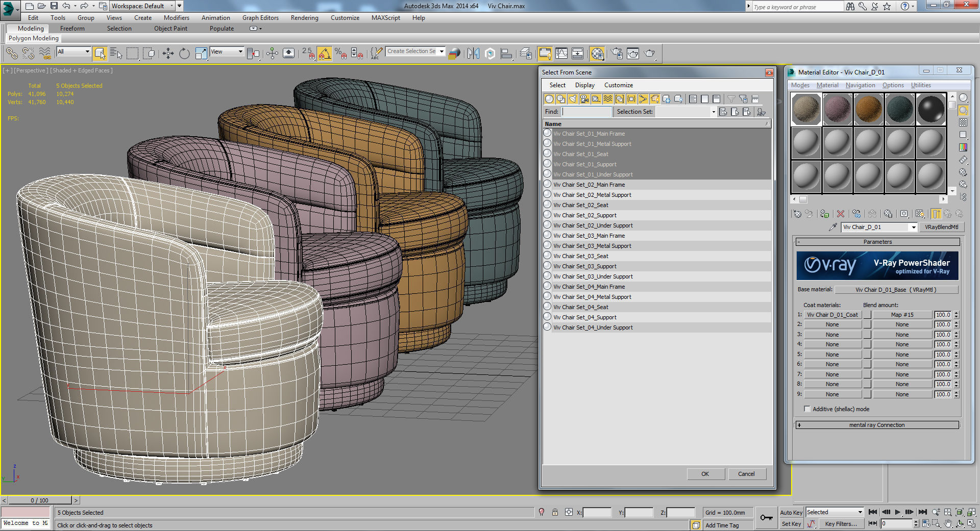Activate Select and Move tool
980x531 pixels.
point(168,53)
